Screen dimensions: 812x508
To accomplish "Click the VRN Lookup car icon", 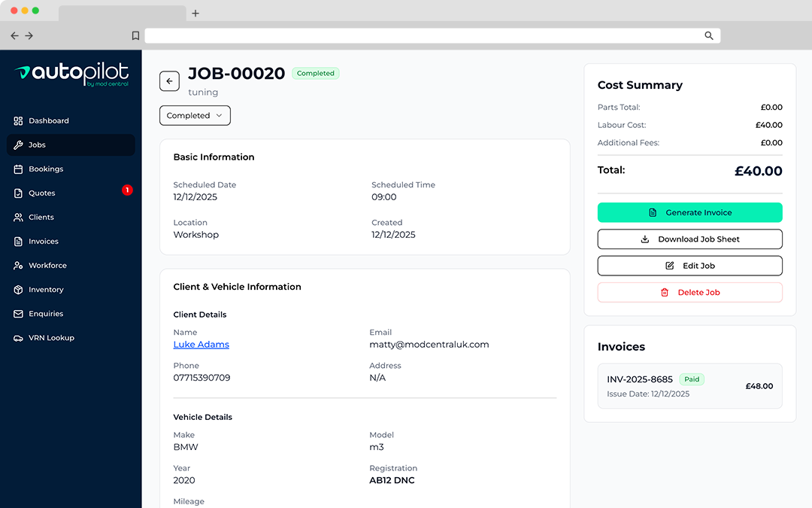I will [x=19, y=338].
